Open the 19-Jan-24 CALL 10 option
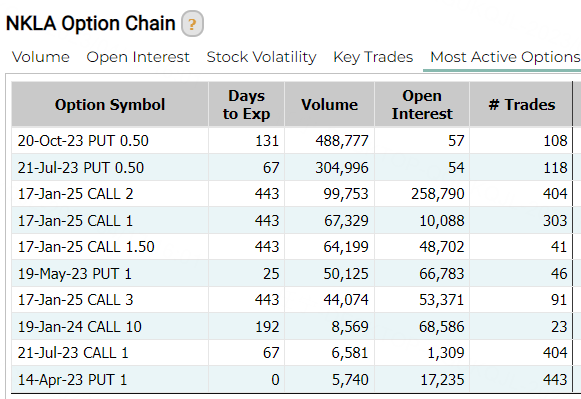 (x=80, y=327)
